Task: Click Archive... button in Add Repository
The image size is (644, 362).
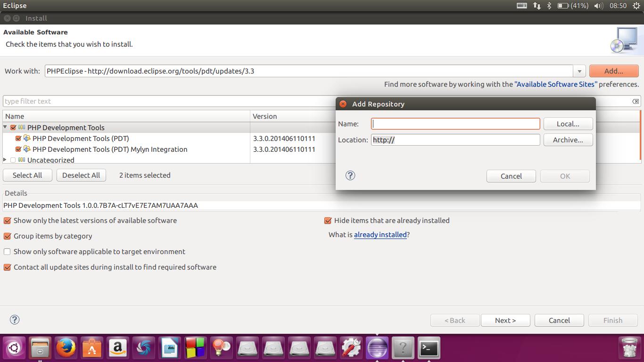Action: pyautogui.click(x=568, y=140)
